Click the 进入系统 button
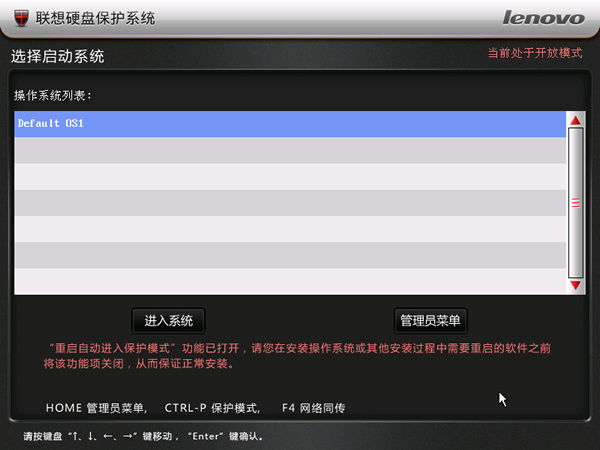Screen dimensions: 600x450 [168, 321]
